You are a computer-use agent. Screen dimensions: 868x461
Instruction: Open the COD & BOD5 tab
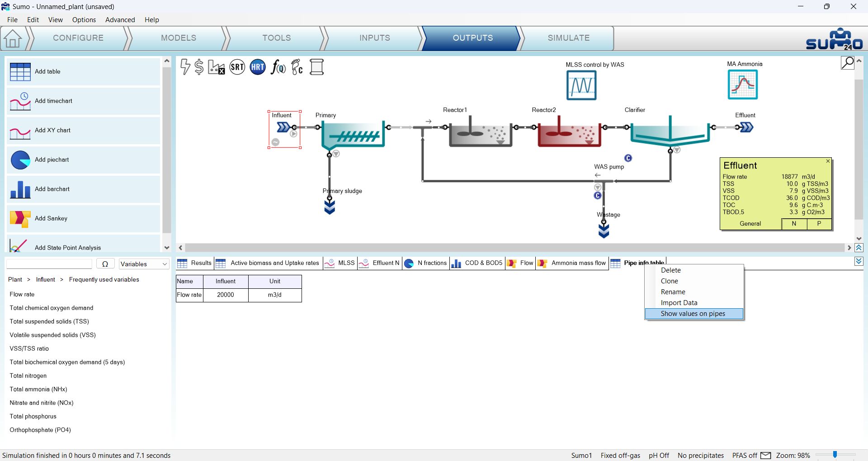point(477,263)
